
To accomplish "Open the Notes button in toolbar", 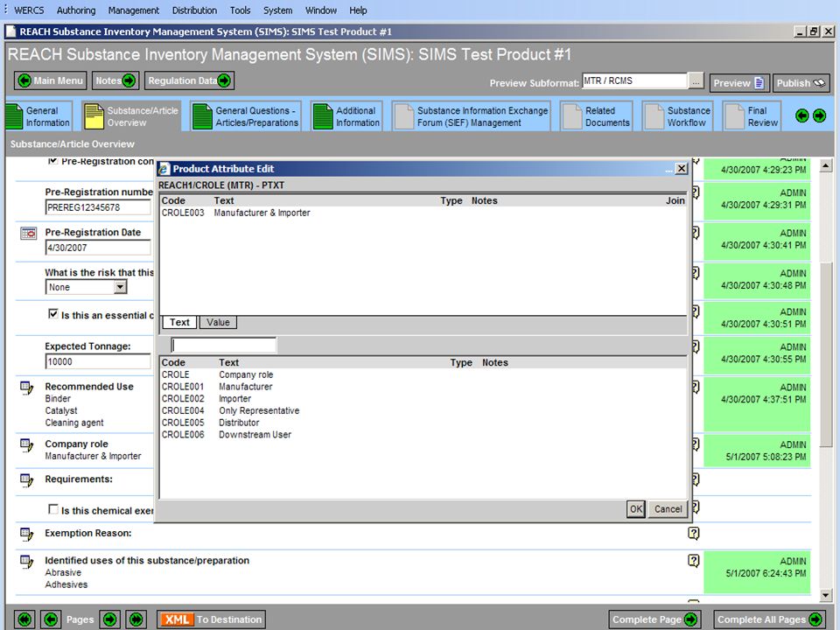I will (x=115, y=80).
